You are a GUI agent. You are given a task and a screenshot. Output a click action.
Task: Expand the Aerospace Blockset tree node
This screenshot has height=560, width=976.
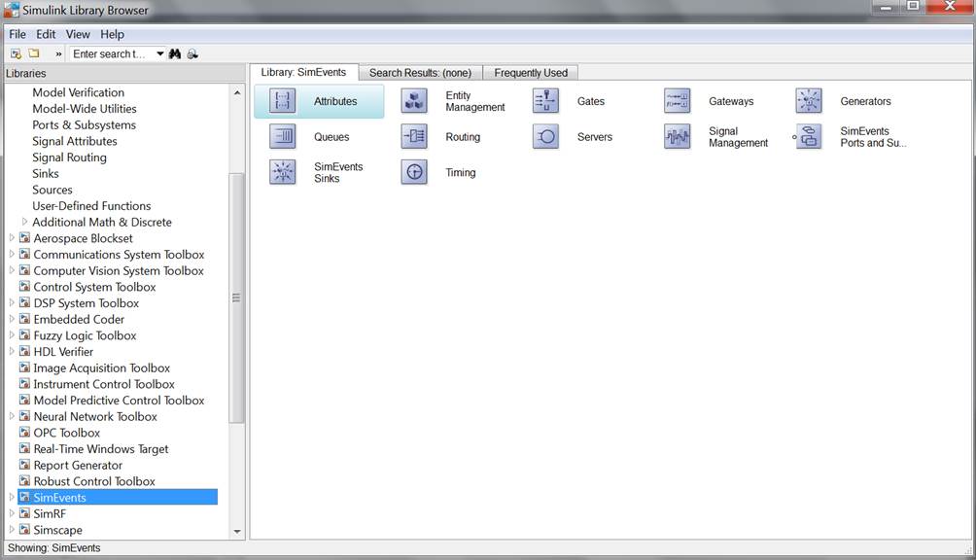pyautogui.click(x=12, y=237)
